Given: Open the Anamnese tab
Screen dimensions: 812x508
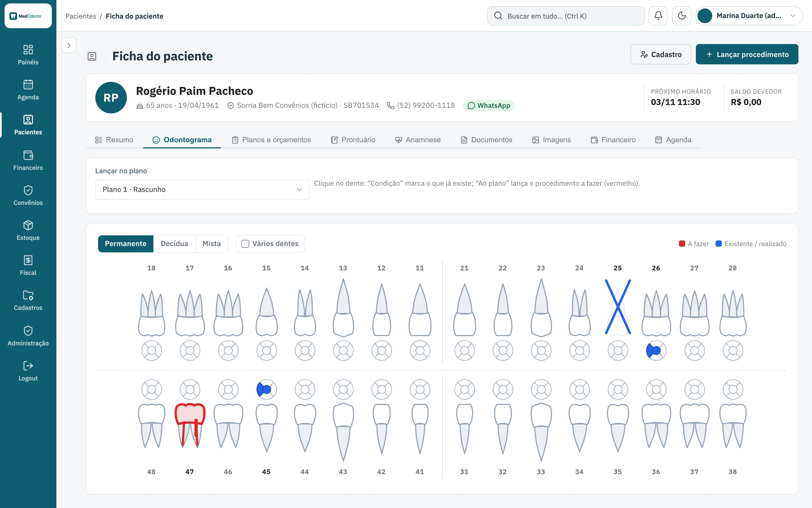Looking at the screenshot, I should click(418, 140).
